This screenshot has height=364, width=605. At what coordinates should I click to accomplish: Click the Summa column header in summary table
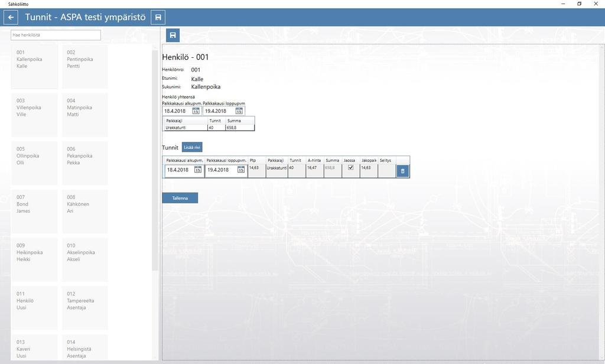240,121
